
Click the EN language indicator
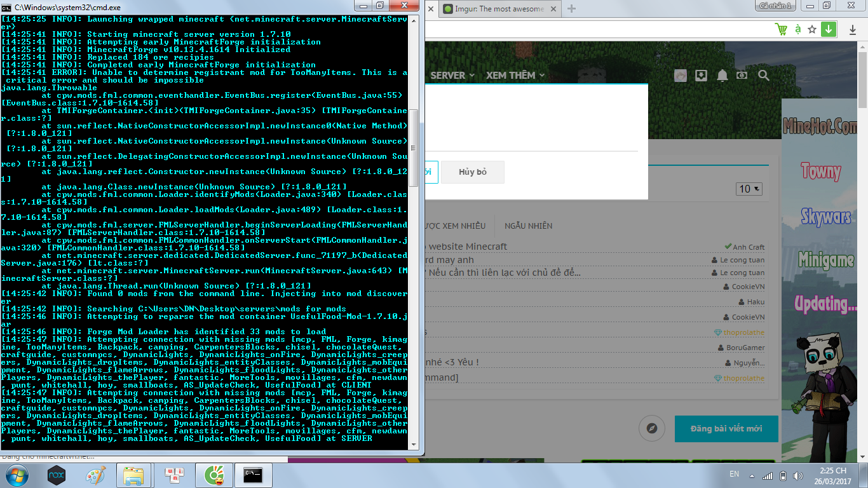coord(734,474)
